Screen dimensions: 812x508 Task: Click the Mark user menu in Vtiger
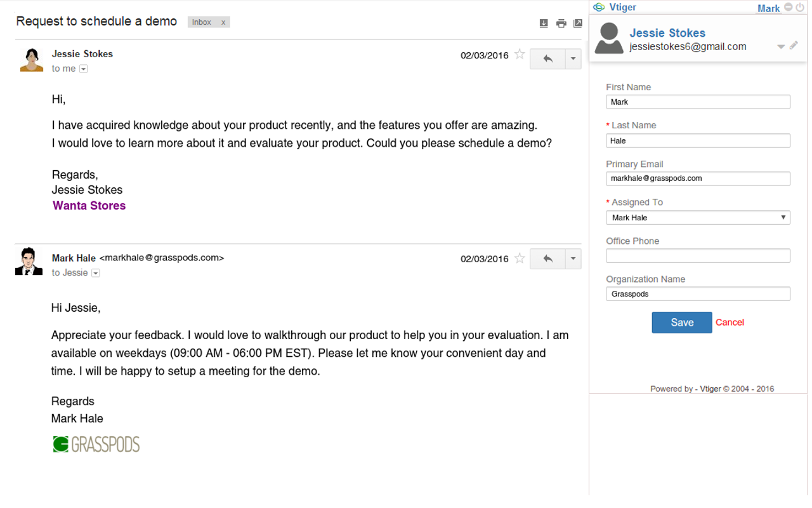[x=768, y=8]
